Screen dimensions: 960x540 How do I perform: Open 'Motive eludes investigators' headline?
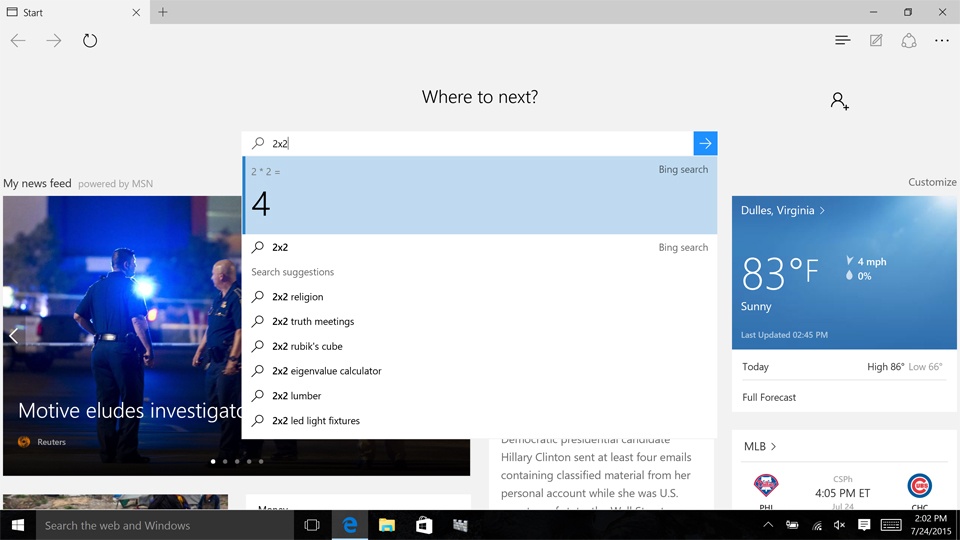click(130, 411)
